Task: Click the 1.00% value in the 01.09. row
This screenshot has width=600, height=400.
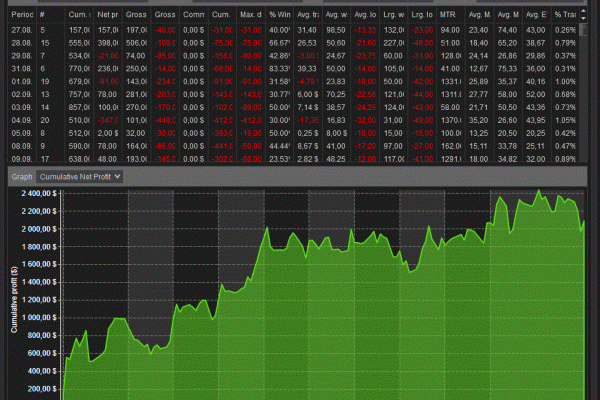Action: tap(565, 82)
